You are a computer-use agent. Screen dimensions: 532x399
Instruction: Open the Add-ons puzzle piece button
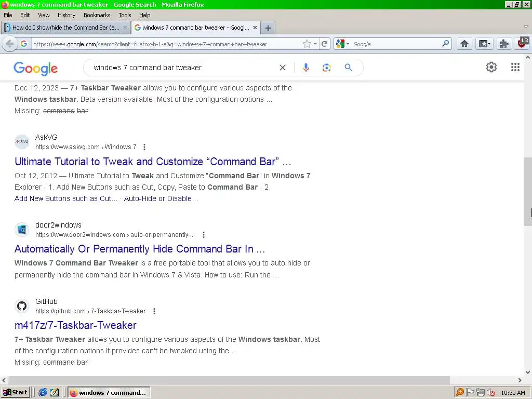click(504, 44)
